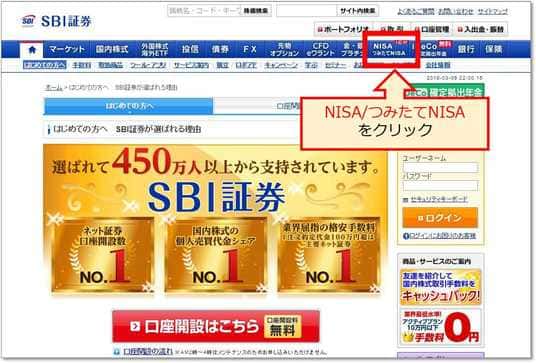This screenshot has height=363, width=536.
Task: Switch to the はじめての方へ tab
Action: click(129, 106)
